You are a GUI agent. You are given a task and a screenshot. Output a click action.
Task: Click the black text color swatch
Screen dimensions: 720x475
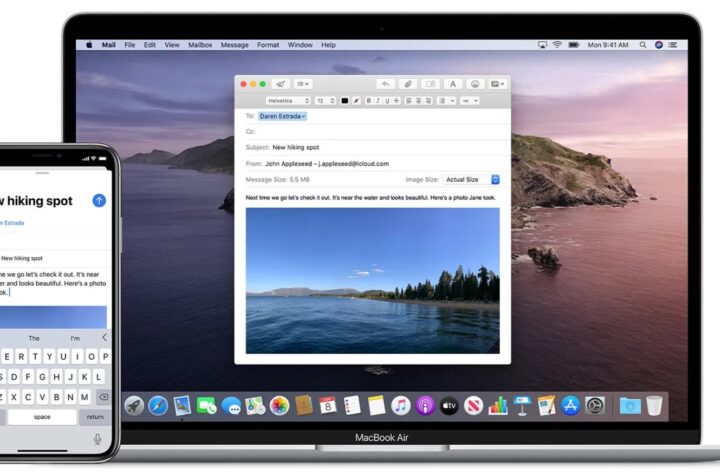[x=345, y=101]
